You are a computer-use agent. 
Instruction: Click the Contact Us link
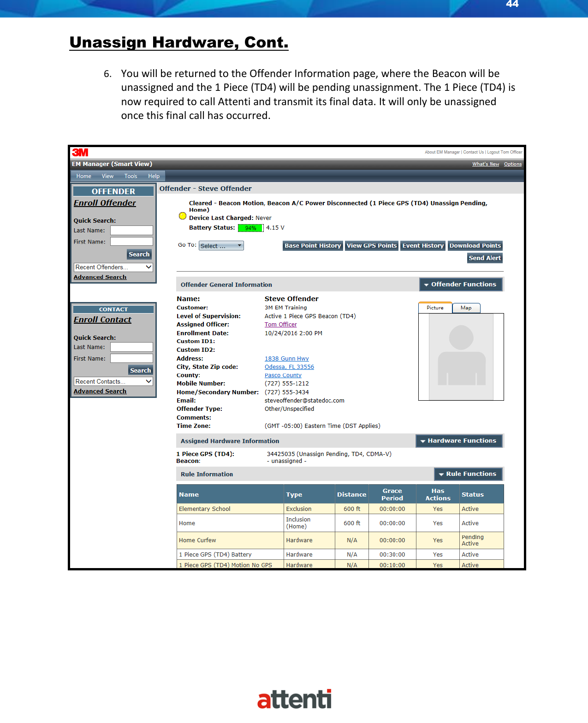(x=474, y=152)
